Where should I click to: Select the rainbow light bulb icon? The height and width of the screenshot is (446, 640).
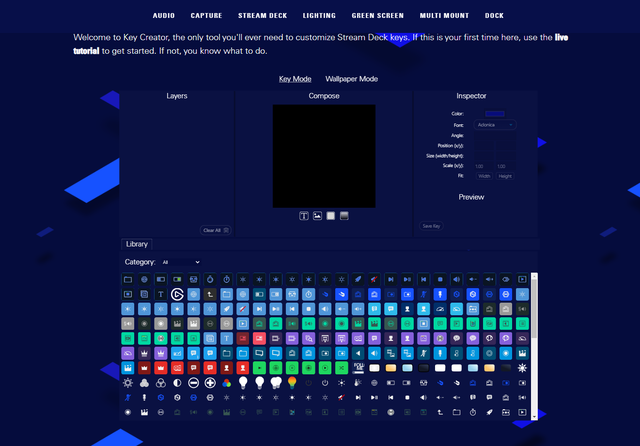coord(292,383)
